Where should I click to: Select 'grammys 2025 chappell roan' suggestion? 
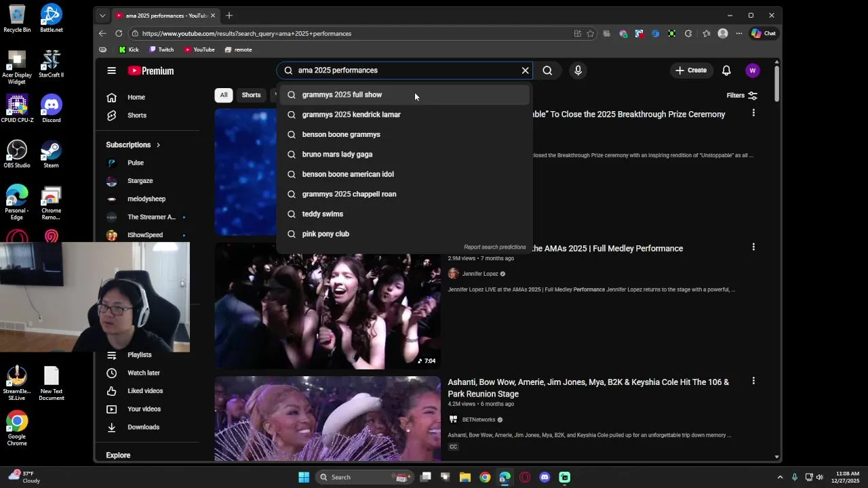(x=403, y=194)
